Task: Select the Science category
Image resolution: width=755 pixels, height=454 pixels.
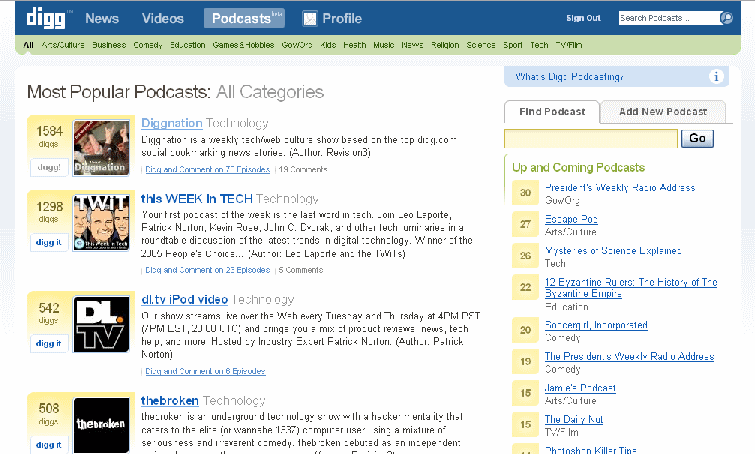Action: click(481, 45)
